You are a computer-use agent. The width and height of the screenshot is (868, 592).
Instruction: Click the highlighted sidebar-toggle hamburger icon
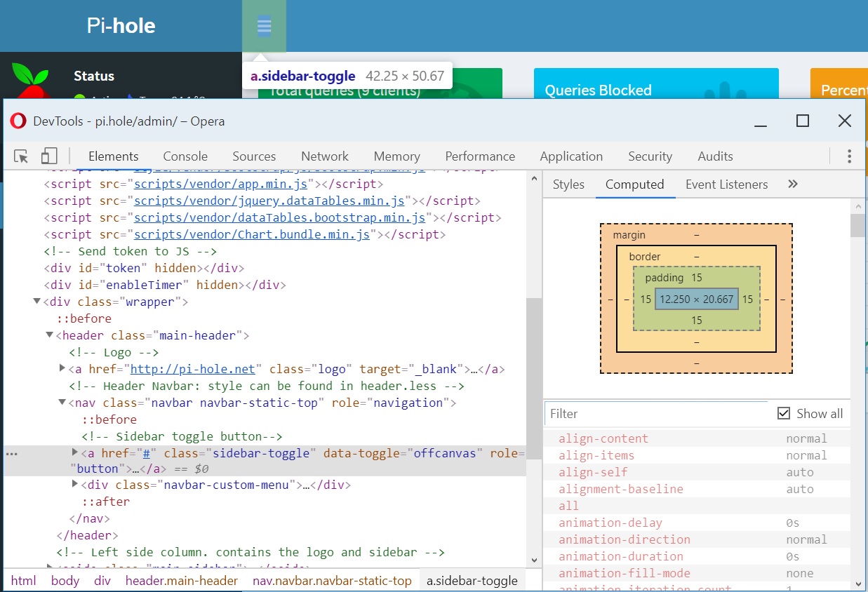[264, 25]
